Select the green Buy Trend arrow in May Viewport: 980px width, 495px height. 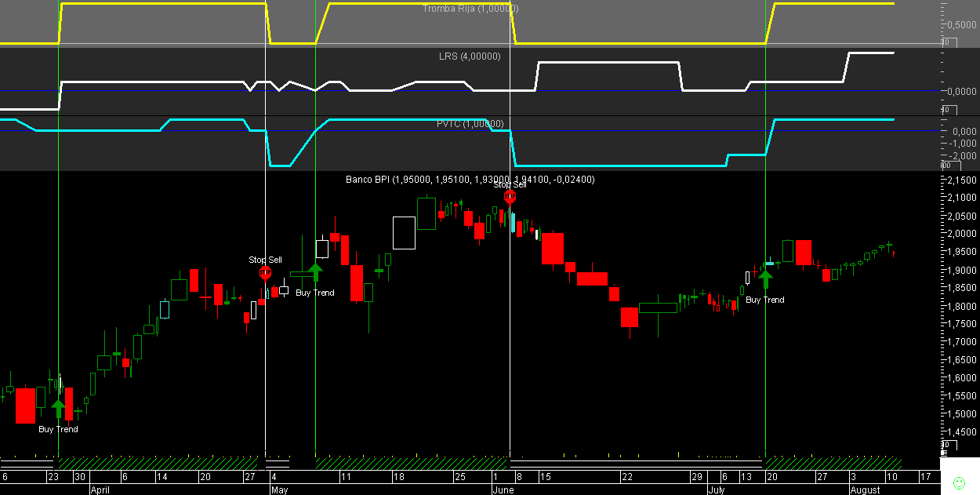tap(315, 273)
